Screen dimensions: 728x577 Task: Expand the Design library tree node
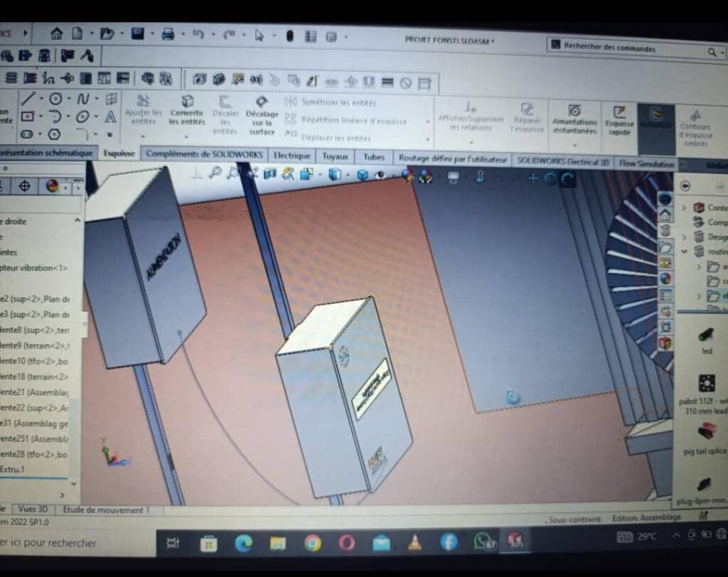[x=685, y=237]
